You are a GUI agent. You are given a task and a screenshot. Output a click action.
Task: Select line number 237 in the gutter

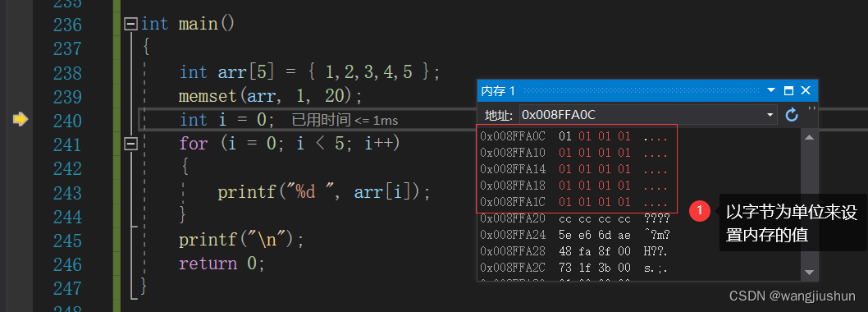click(x=67, y=48)
